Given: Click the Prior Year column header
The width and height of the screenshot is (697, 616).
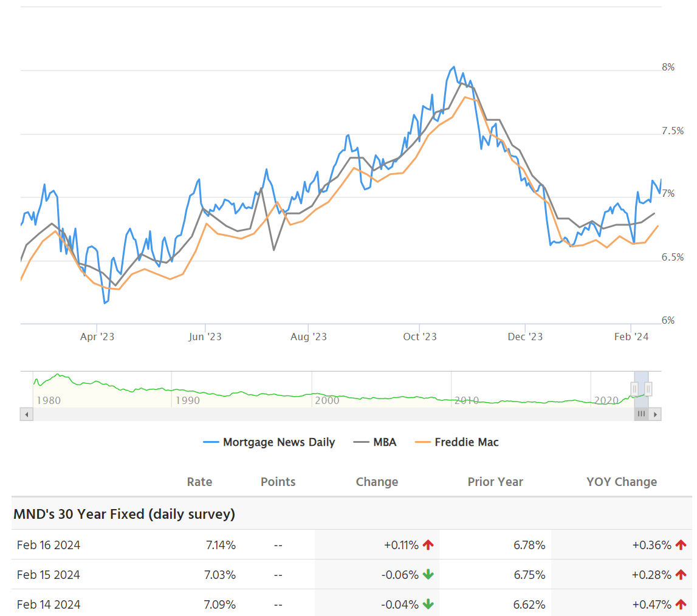Looking at the screenshot, I should (495, 482).
